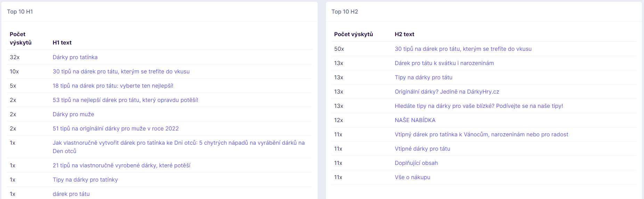Click '53 tipů na nejlepší dárek' link

pyautogui.click(x=125, y=100)
